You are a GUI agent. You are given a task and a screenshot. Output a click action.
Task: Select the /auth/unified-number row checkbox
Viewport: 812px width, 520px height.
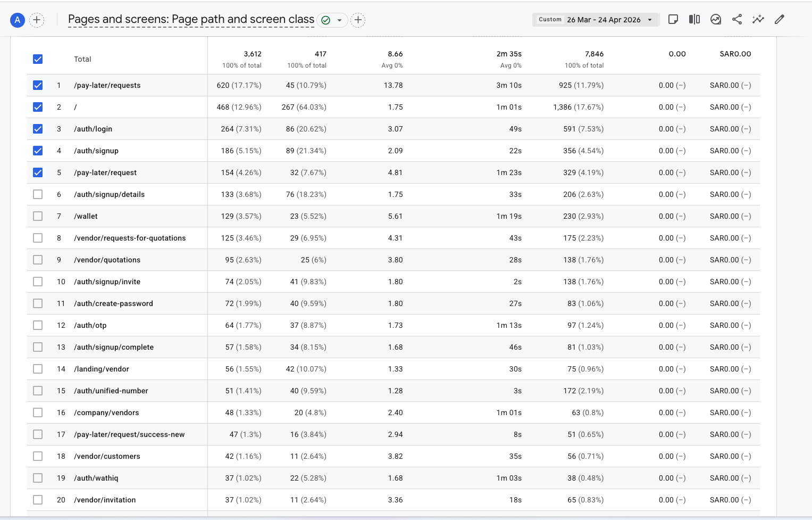[38, 391]
